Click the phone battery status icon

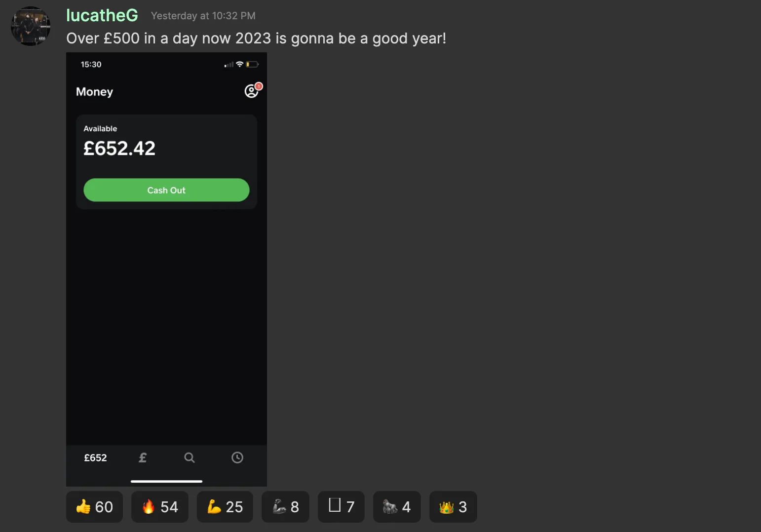252,65
